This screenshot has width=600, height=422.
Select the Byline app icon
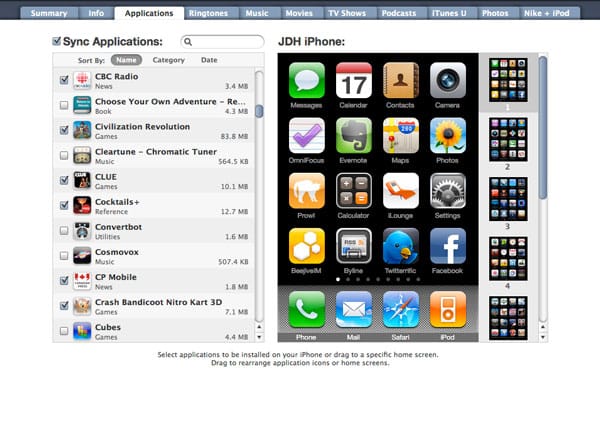[x=354, y=246]
